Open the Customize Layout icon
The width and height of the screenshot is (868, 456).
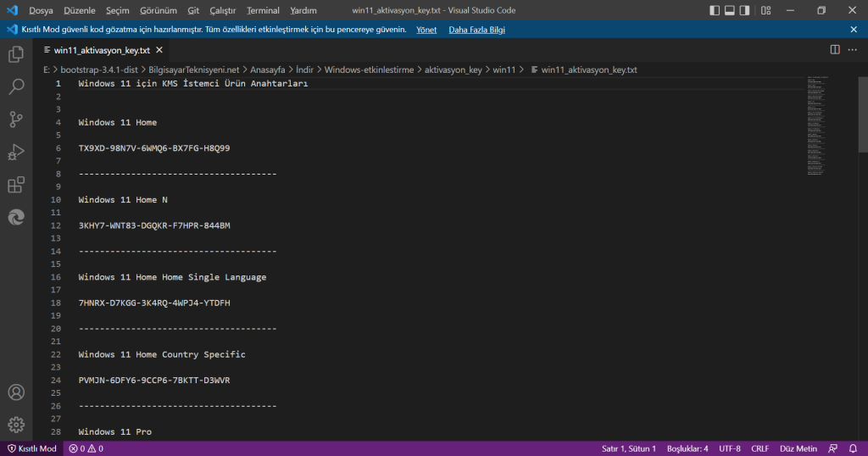(765, 10)
